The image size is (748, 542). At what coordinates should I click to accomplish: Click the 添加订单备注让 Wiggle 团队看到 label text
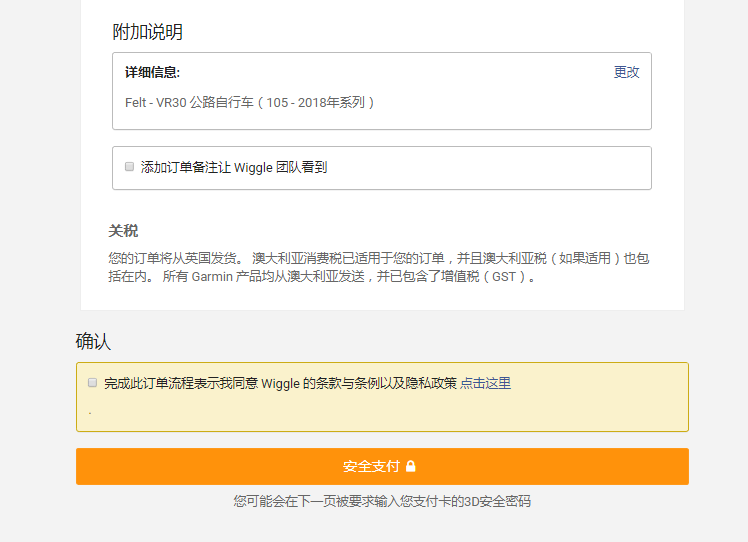[x=234, y=167]
